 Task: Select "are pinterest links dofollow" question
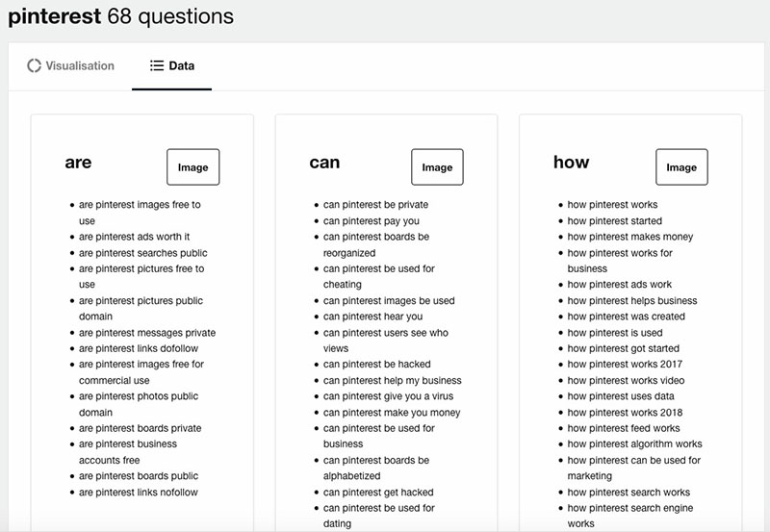[x=141, y=348]
